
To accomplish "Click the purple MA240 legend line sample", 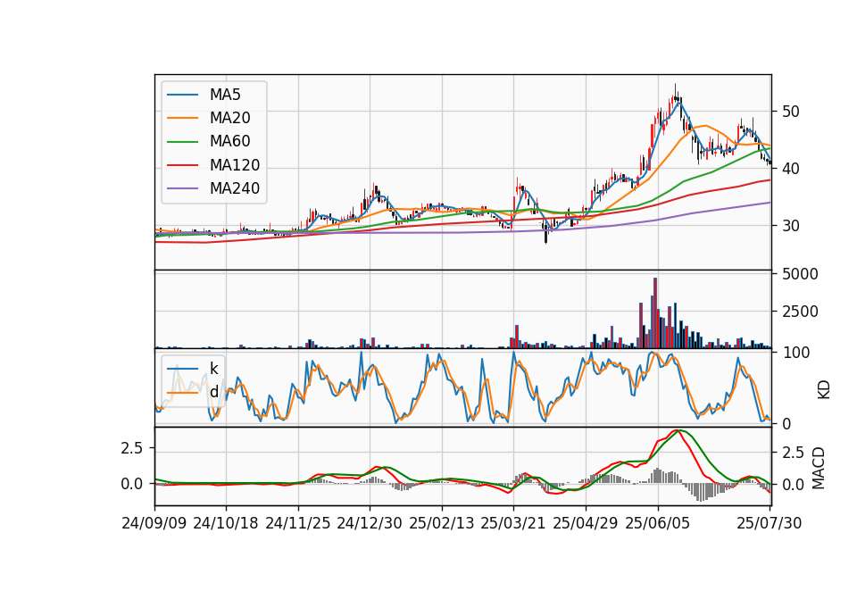I will [x=182, y=188].
